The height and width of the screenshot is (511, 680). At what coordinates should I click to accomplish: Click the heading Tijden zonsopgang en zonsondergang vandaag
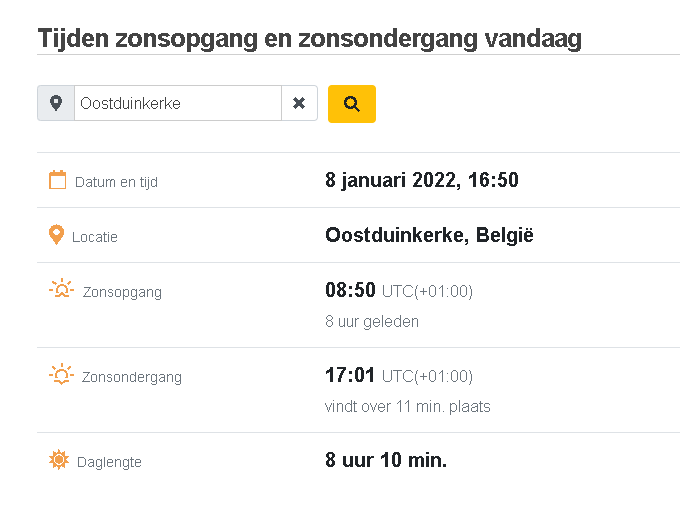pos(310,39)
